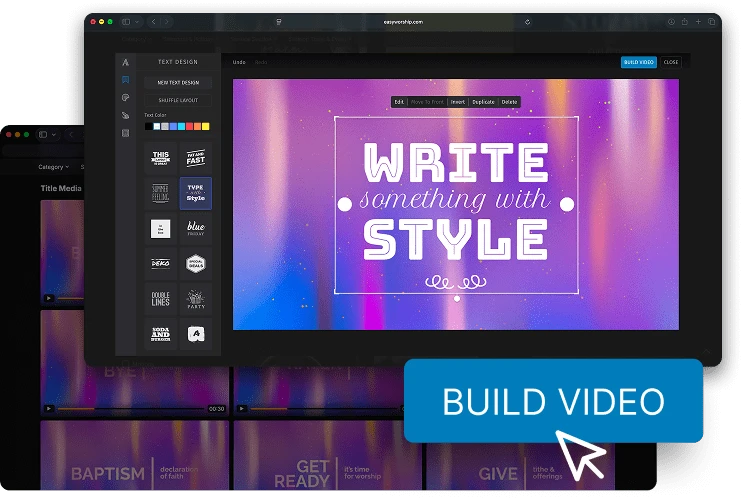Pick the white text color swatch

tap(157, 127)
